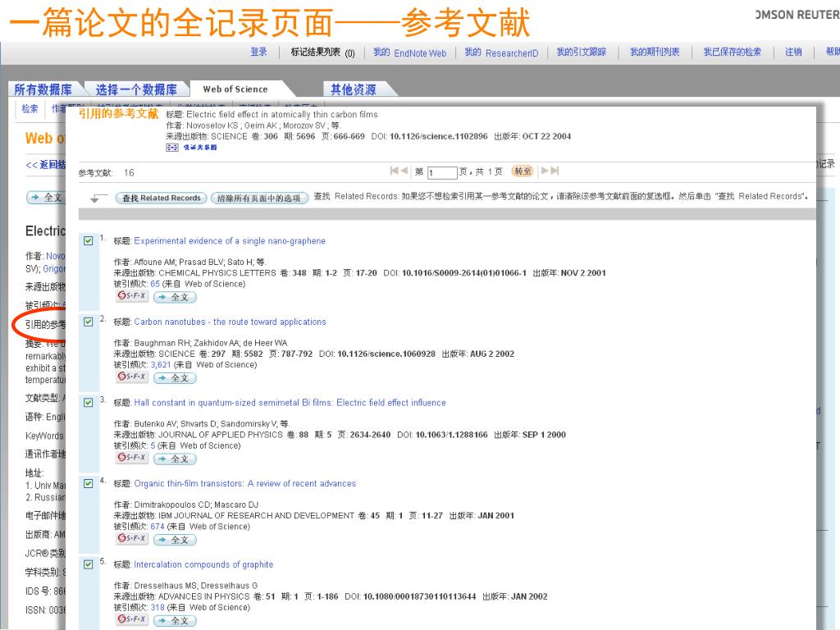840x630 pixels.
Task: Click citation count 3,621 link
Action: click(161, 365)
